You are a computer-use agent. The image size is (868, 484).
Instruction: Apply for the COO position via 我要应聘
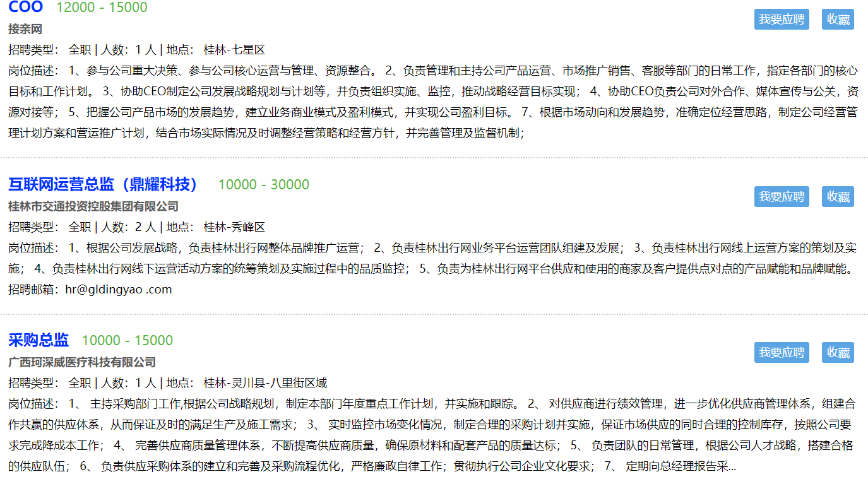[782, 19]
